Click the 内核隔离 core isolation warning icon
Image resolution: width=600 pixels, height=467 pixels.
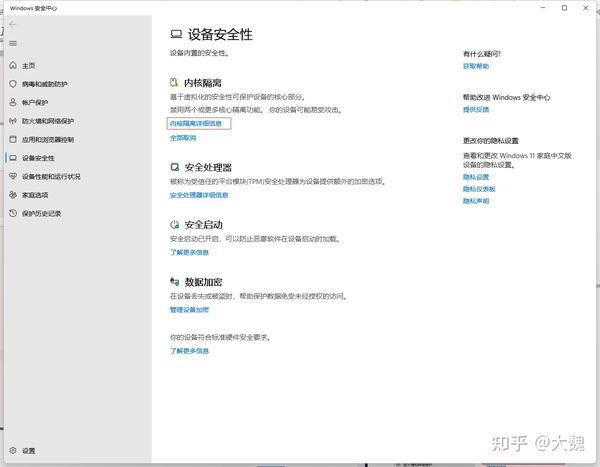174,82
